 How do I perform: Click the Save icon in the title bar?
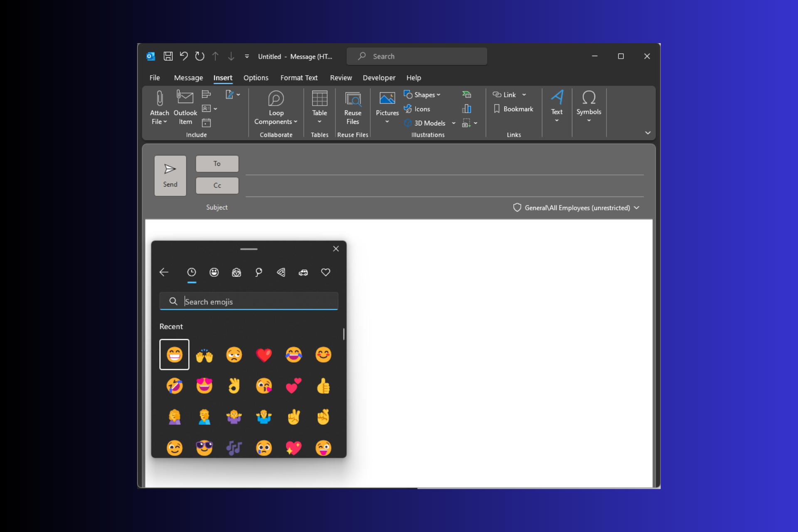click(168, 56)
